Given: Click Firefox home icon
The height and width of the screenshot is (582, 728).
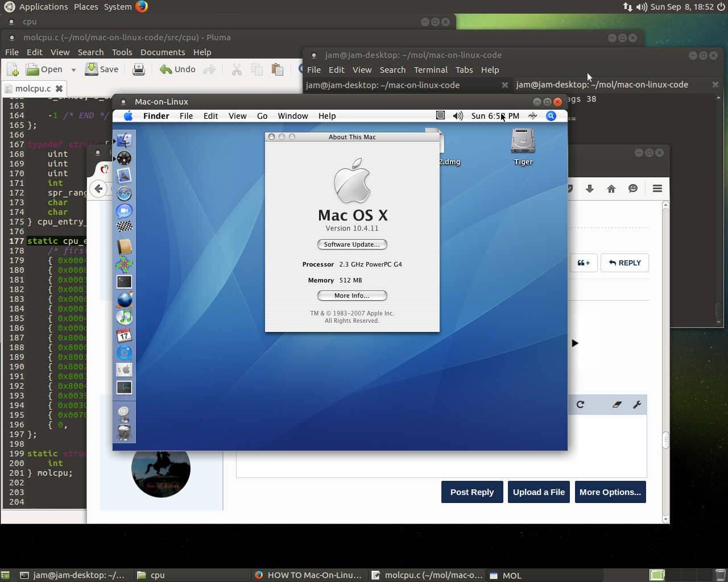Looking at the screenshot, I should tap(611, 189).
